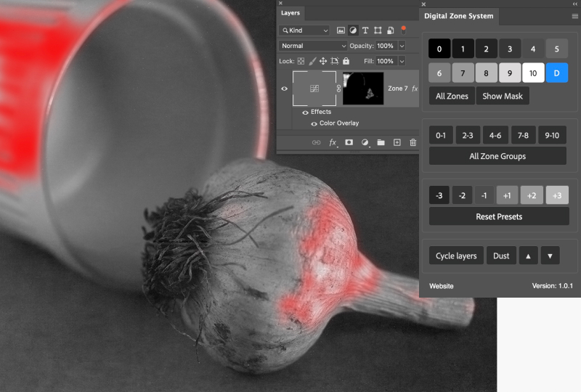
Task: Filter layers by adjustment layer type
Action: (x=353, y=30)
